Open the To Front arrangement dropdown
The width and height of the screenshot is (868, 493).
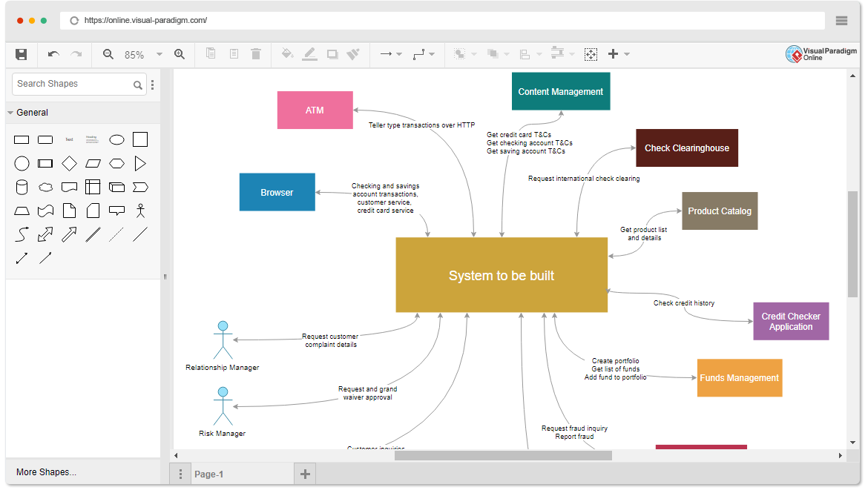pyautogui.click(x=465, y=54)
